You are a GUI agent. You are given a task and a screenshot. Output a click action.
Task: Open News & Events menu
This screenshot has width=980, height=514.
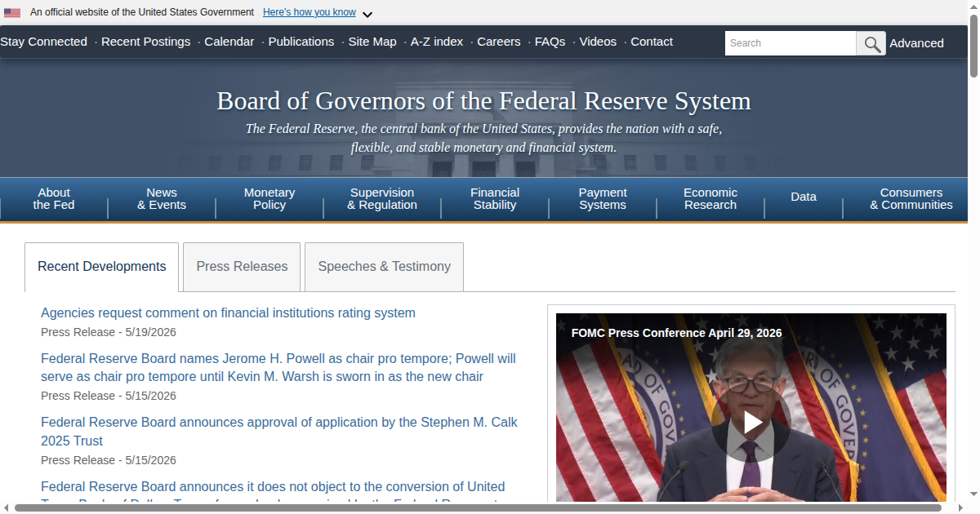(x=162, y=199)
